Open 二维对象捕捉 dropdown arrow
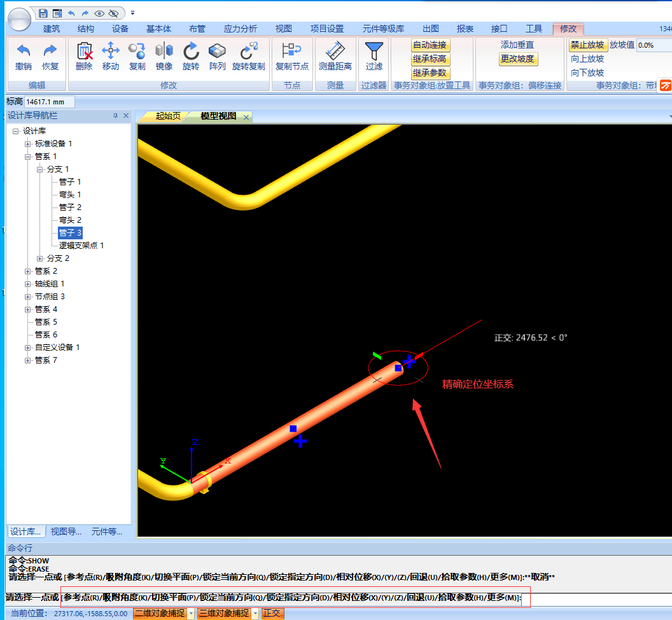Viewport: 672px width, 620px height. point(191,614)
